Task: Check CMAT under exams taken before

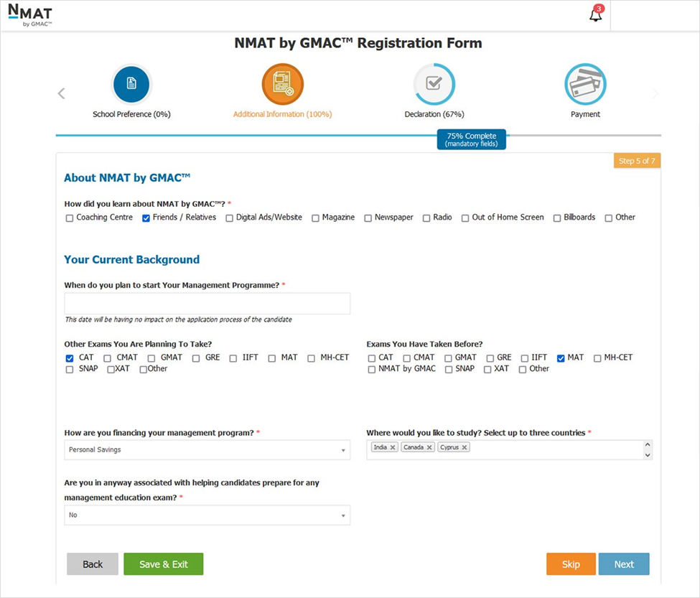Action: click(x=406, y=358)
